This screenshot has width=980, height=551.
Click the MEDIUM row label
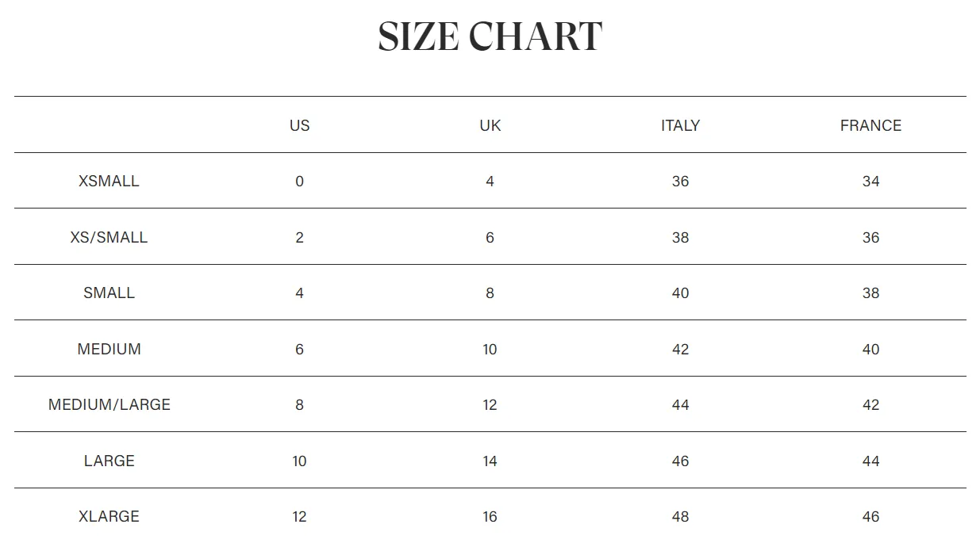pyautogui.click(x=109, y=349)
